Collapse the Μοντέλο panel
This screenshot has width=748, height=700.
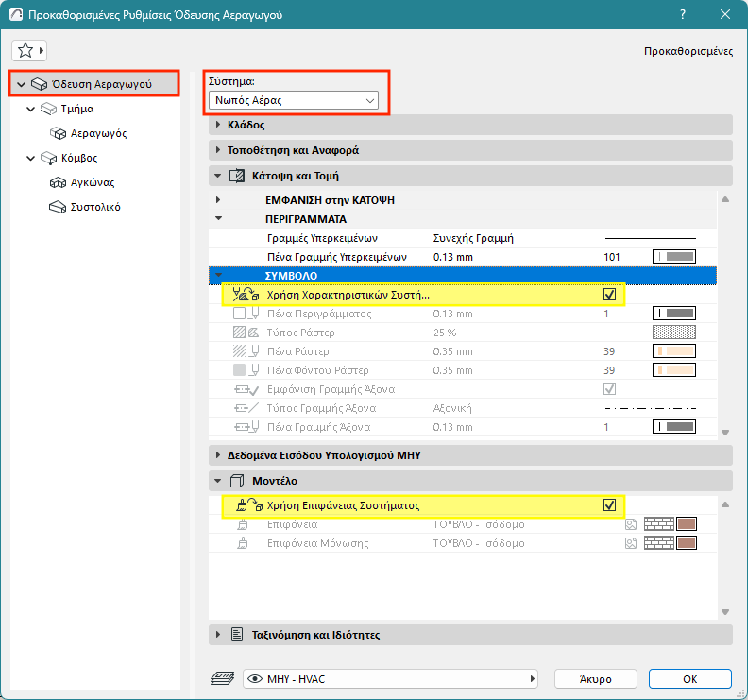tap(218, 481)
